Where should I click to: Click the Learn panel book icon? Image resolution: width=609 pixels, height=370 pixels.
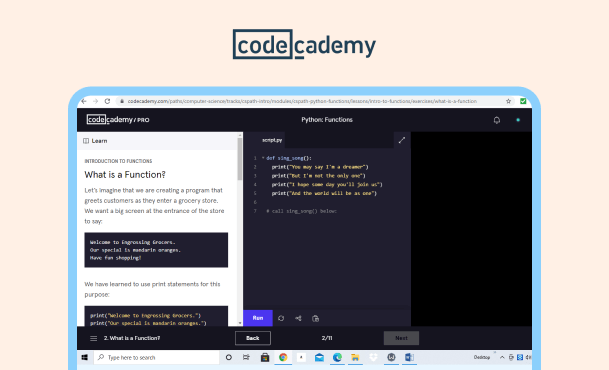[x=86, y=141]
